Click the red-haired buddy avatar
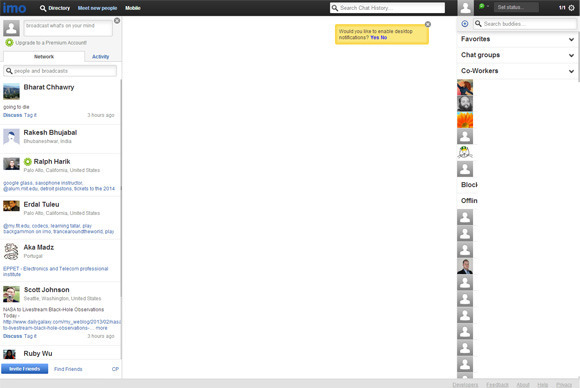The height and width of the screenshot is (388, 580). (x=465, y=87)
